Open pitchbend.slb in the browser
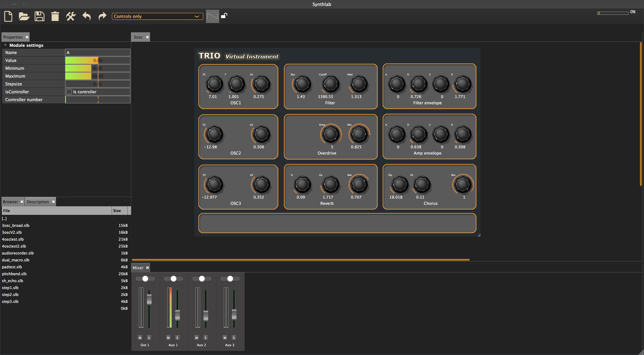The image size is (644, 355). [14, 274]
